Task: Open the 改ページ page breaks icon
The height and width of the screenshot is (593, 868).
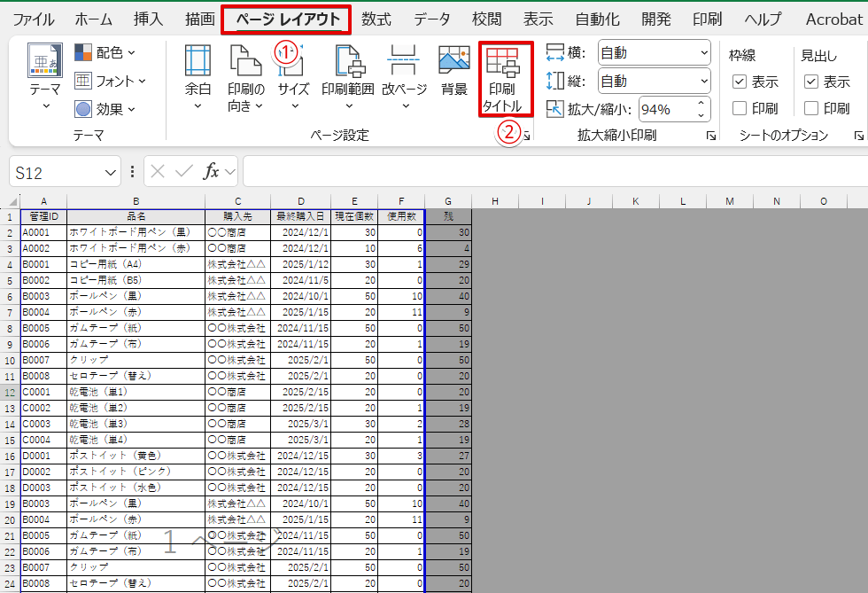Action: point(404,62)
